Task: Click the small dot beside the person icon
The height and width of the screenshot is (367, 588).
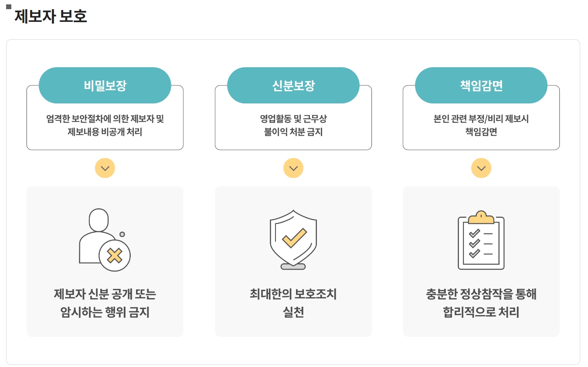Action: tap(122, 234)
